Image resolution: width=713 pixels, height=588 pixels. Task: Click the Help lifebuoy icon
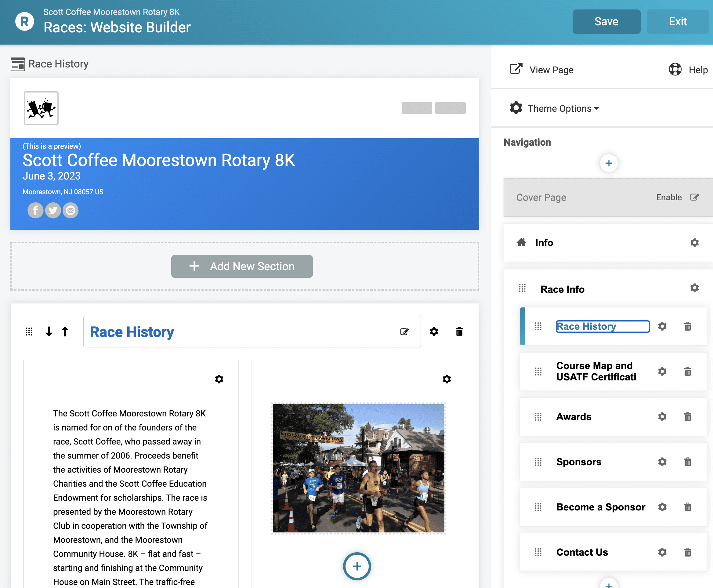(675, 69)
